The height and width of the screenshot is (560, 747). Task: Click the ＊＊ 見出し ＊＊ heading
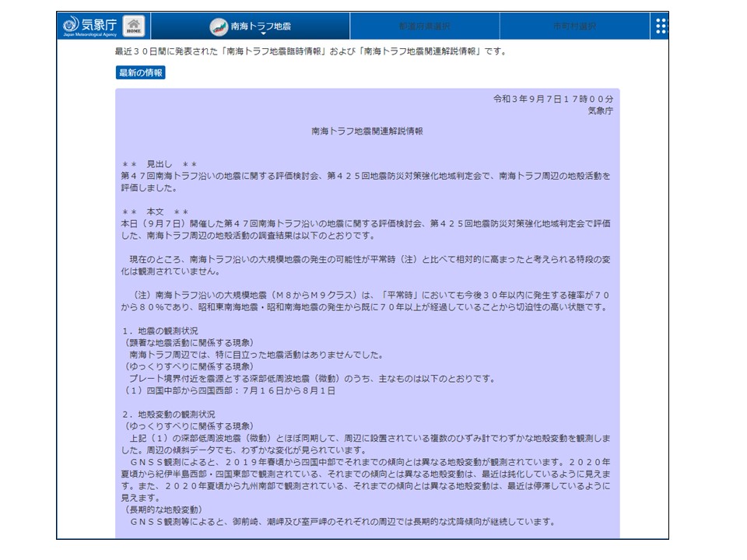[159, 164]
